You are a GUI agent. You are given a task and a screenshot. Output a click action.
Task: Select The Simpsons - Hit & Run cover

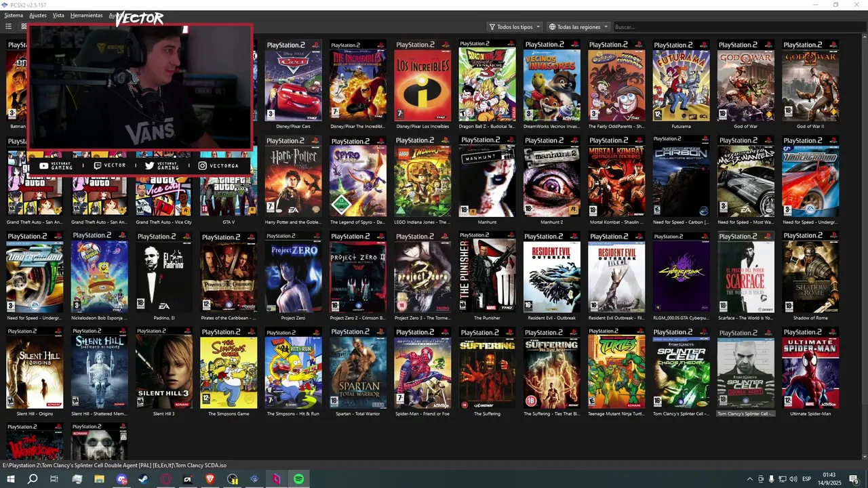293,368
